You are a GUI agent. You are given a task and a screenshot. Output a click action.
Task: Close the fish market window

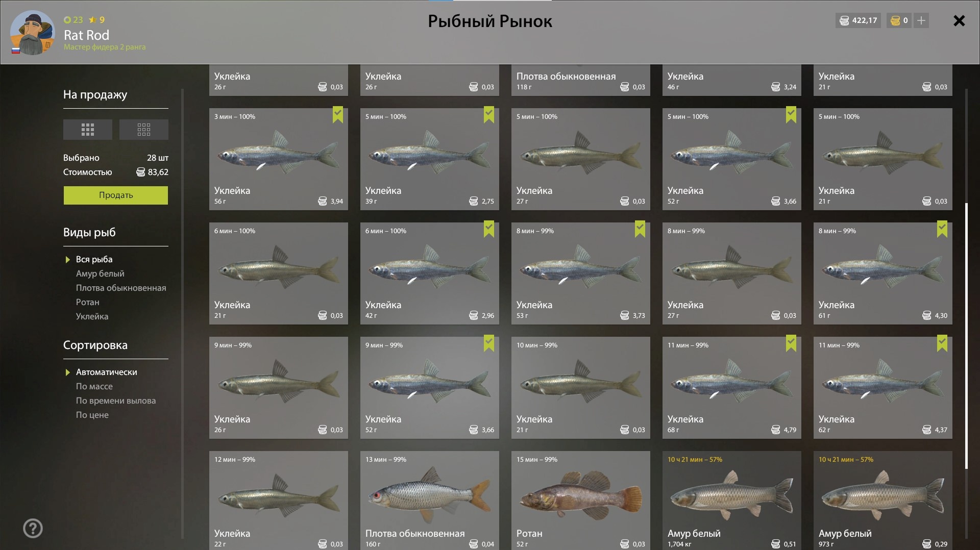[x=959, y=21]
